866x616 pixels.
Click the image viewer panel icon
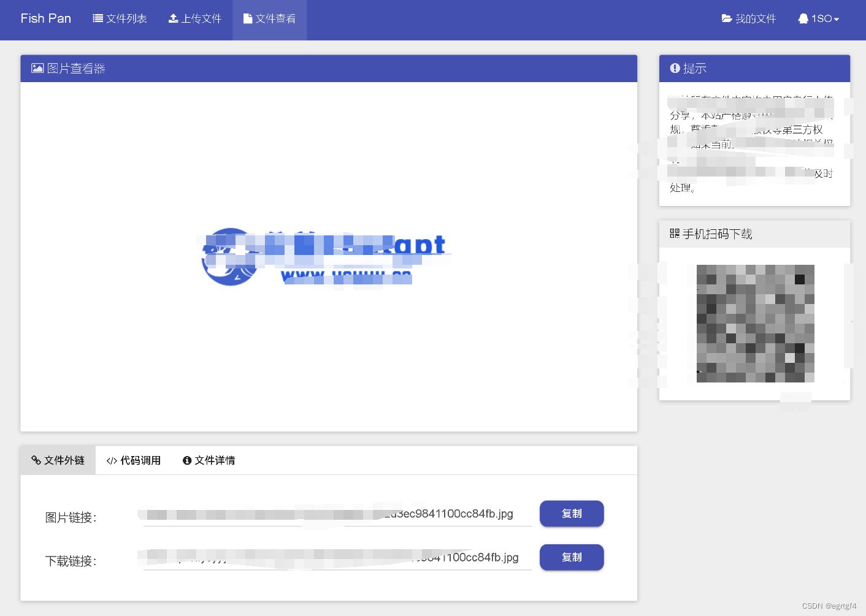click(x=37, y=68)
